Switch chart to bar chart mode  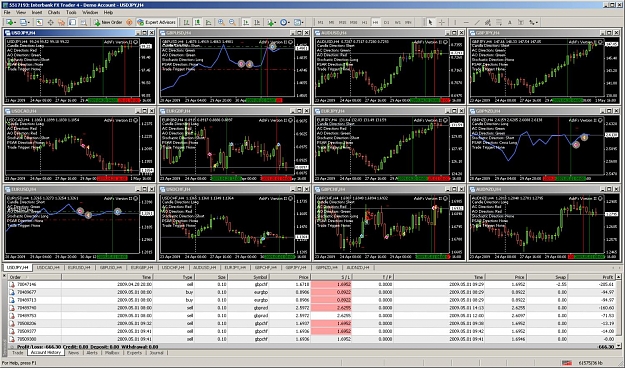click(x=186, y=22)
